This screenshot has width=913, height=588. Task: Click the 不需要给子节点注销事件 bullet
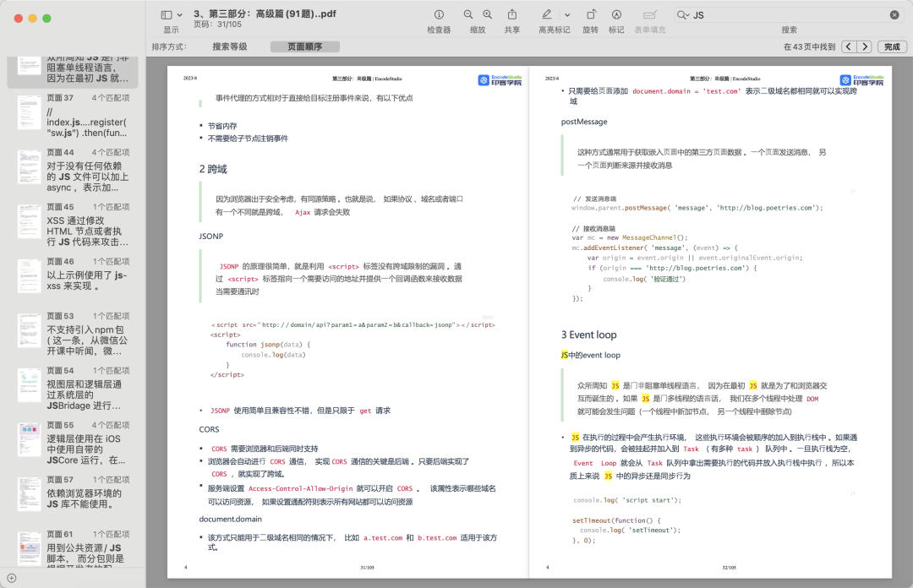click(x=248, y=139)
